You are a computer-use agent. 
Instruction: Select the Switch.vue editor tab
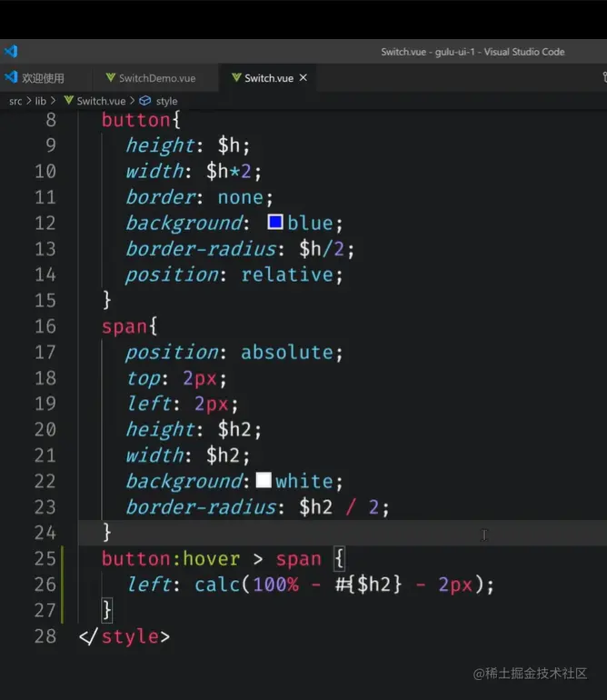(269, 78)
